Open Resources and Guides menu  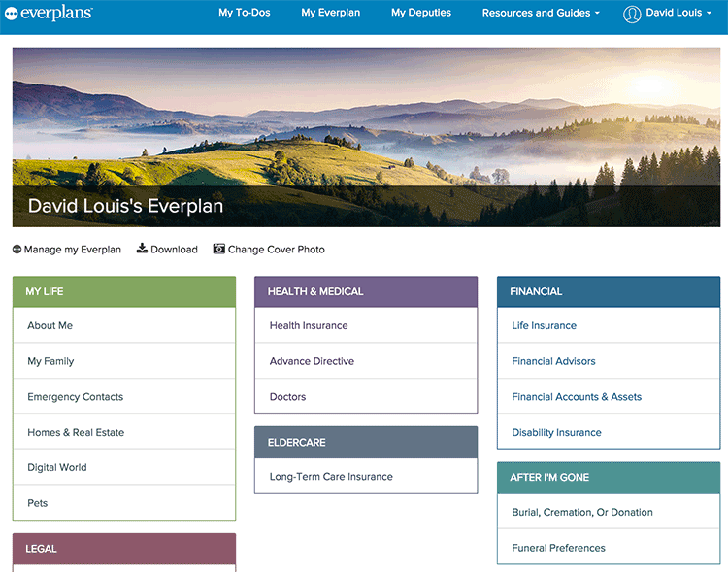(x=536, y=13)
